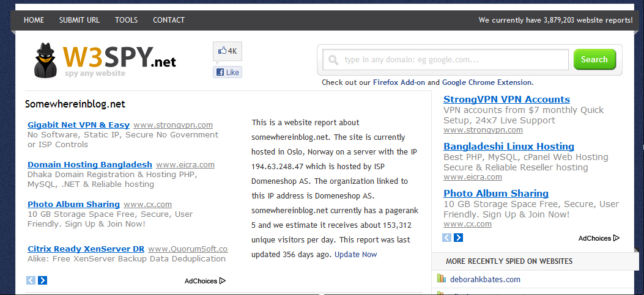Click the Somewhereinblog.net report heading
Viewport: 644px width, 295px height.
pos(75,104)
